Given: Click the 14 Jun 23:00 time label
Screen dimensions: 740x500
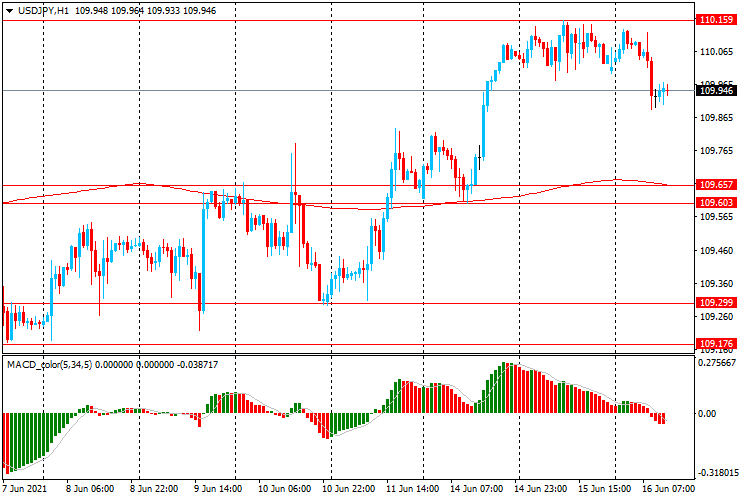Looking at the screenshot, I should click(541, 488).
